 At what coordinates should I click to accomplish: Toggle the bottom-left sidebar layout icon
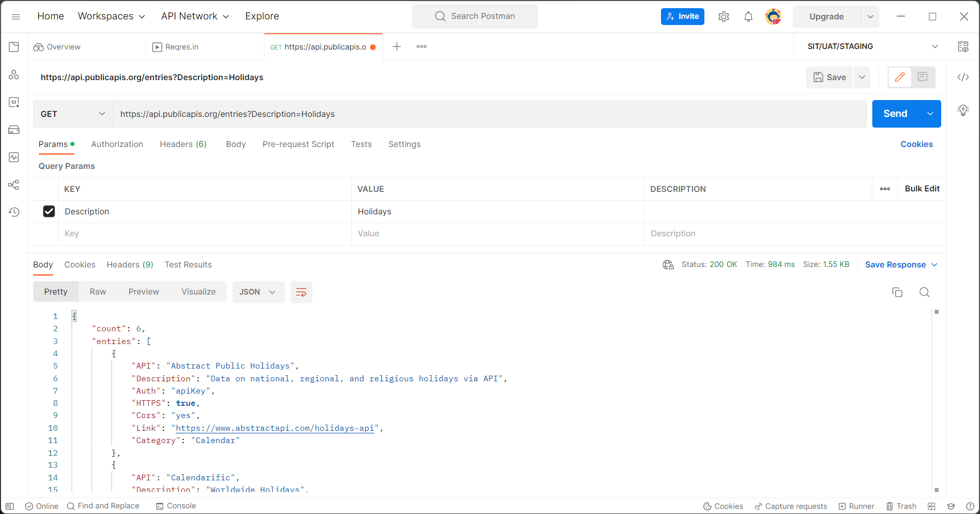10,506
